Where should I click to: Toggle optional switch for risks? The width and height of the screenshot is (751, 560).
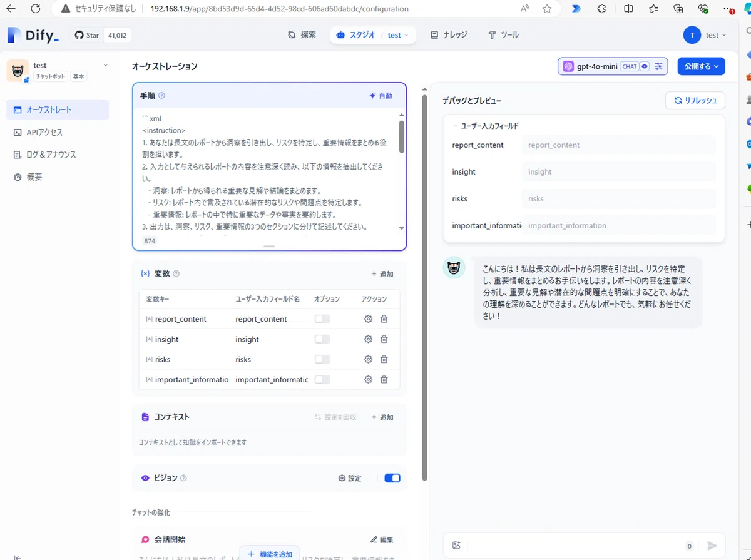click(x=322, y=359)
